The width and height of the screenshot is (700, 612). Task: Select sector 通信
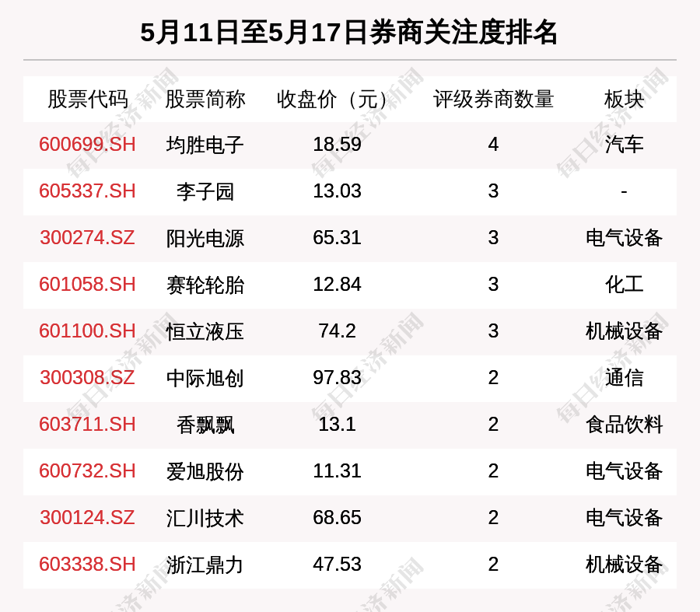(x=624, y=378)
